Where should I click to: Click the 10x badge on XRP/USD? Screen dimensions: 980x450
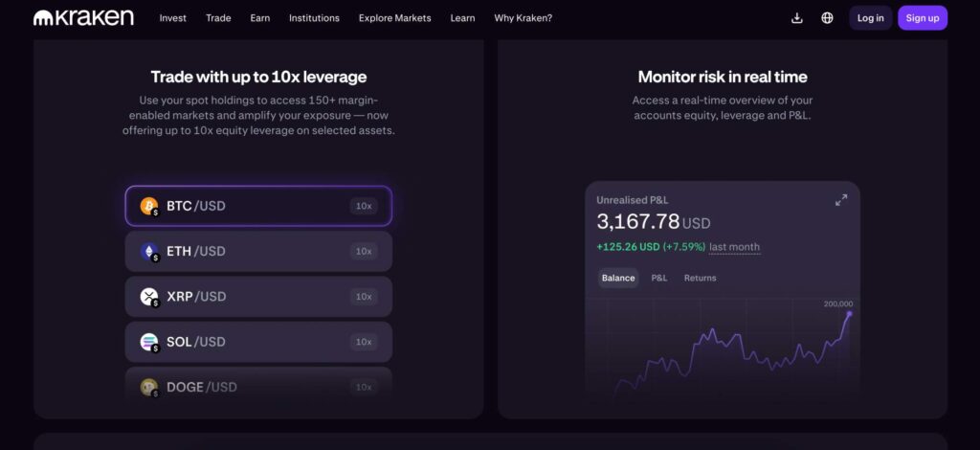364,297
